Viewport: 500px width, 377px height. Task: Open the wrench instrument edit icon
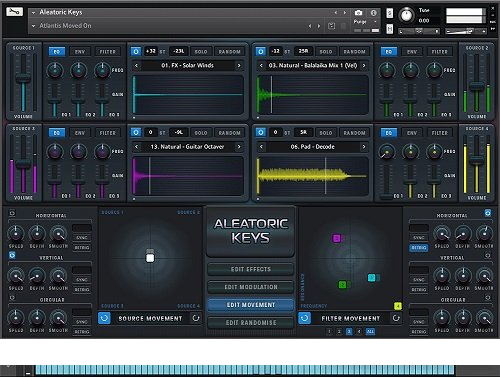coord(14,12)
